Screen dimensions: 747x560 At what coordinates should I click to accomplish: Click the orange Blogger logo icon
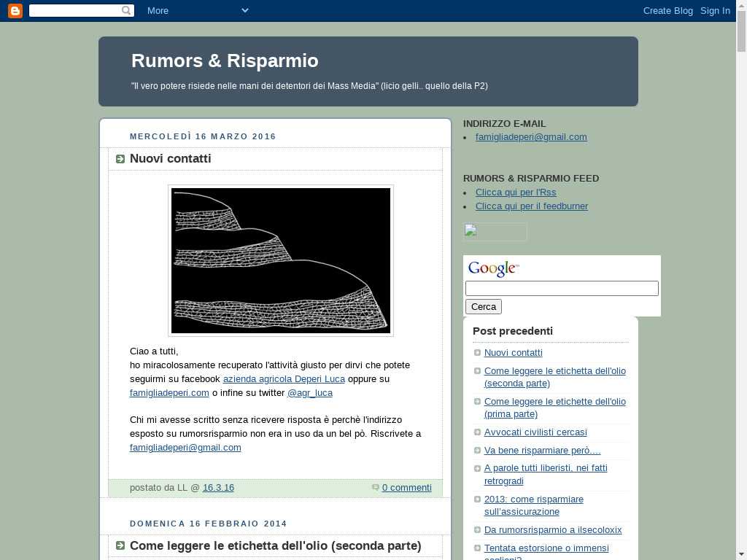pyautogui.click(x=15, y=10)
